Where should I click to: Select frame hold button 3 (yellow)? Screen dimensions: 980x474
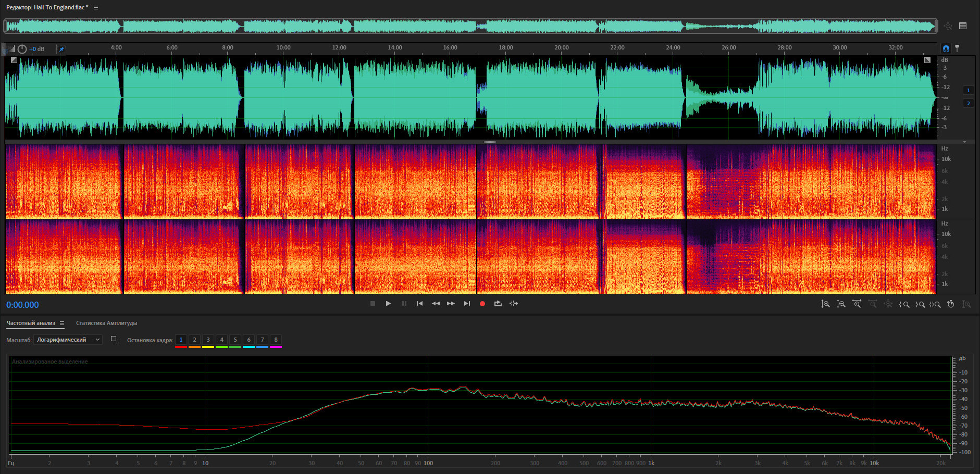coord(208,340)
